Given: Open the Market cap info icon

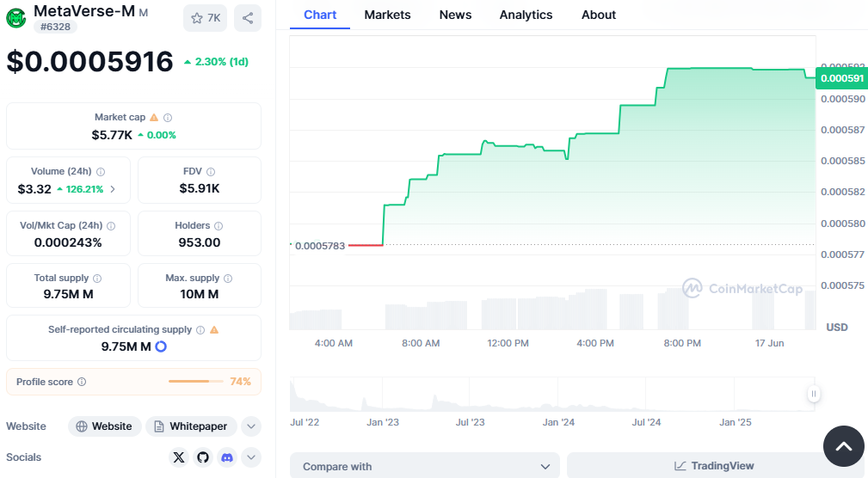Looking at the screenshot, I should (168, 117).
